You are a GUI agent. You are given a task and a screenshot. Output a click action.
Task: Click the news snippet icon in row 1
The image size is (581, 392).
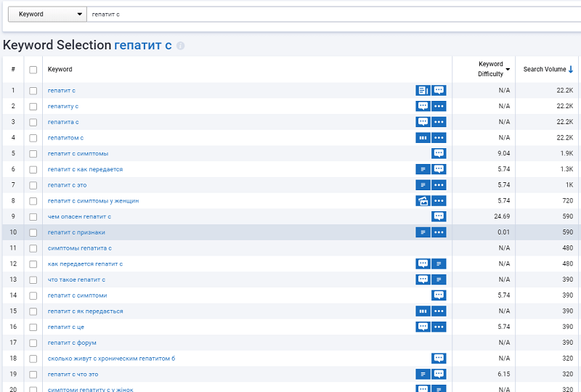tap(423, 91)
